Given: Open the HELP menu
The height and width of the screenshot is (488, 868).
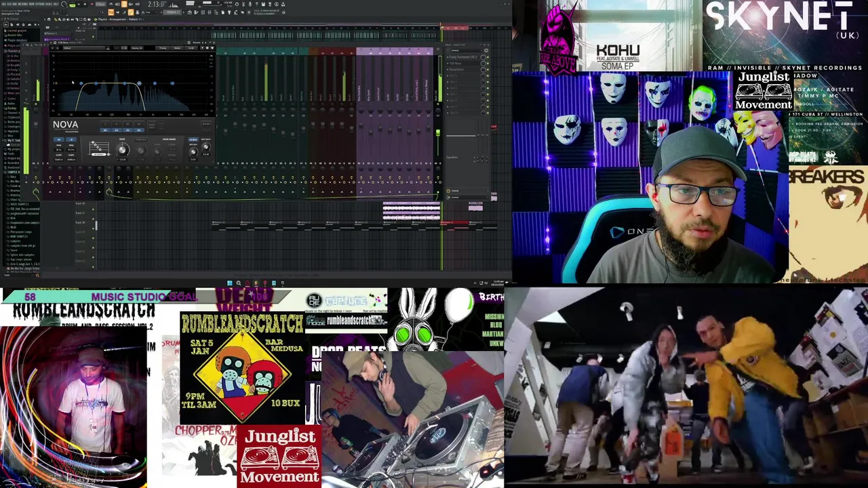Looking at the screenshot, I should tap(56, 4).
